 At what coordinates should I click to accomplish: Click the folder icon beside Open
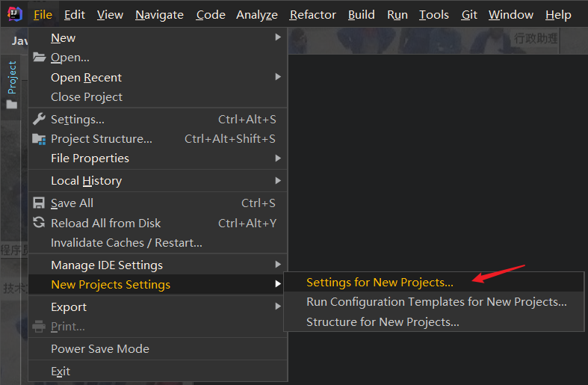[39, 58]
